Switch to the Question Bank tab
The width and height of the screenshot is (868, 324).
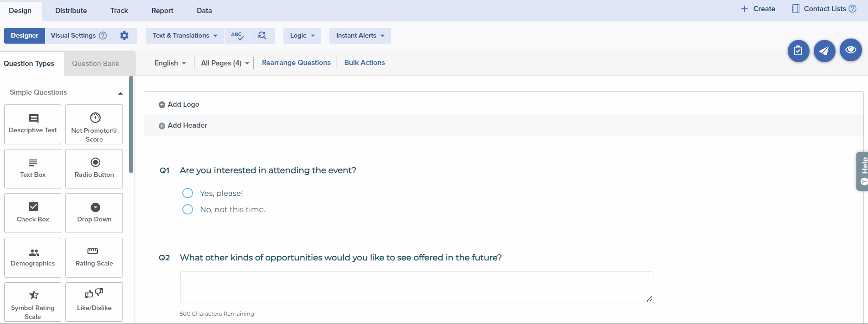95,64
